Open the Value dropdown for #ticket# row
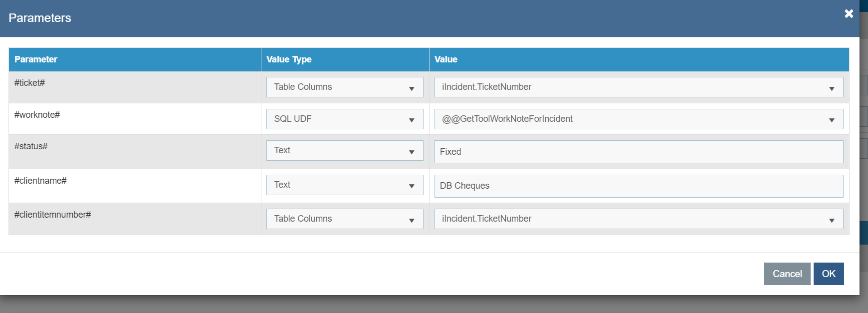Viewport: 868px width, 313px height. tap(639, 87)
